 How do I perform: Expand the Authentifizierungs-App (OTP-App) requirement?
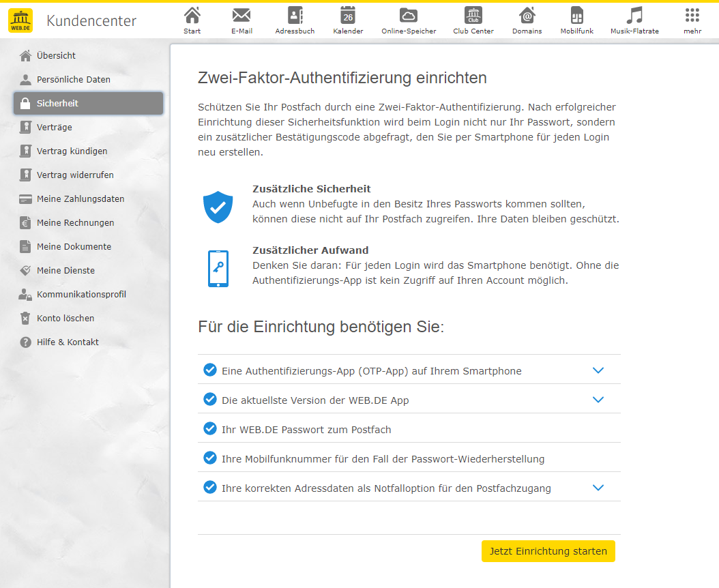pos(598,370)
